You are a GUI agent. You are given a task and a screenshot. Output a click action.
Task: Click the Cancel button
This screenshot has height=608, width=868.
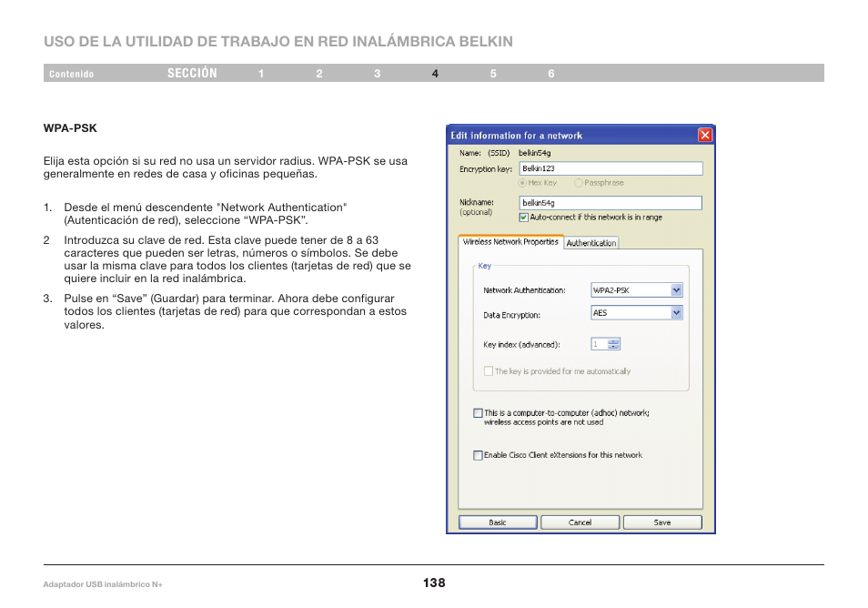coord(580,522)
